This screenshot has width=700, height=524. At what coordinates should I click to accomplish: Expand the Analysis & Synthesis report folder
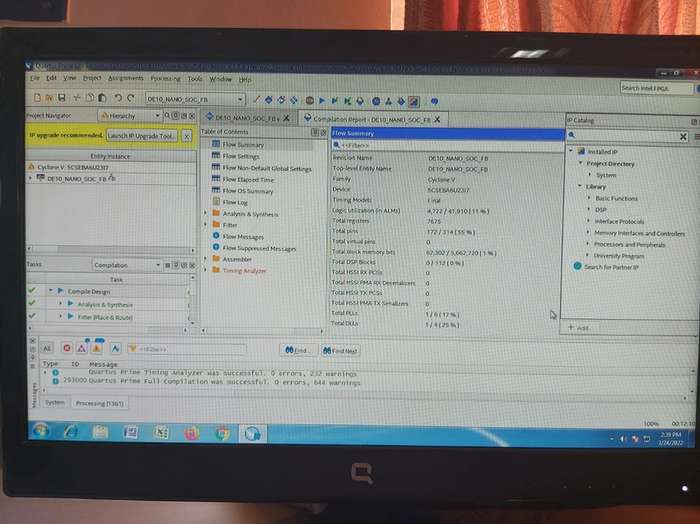[x=206, y=213]
